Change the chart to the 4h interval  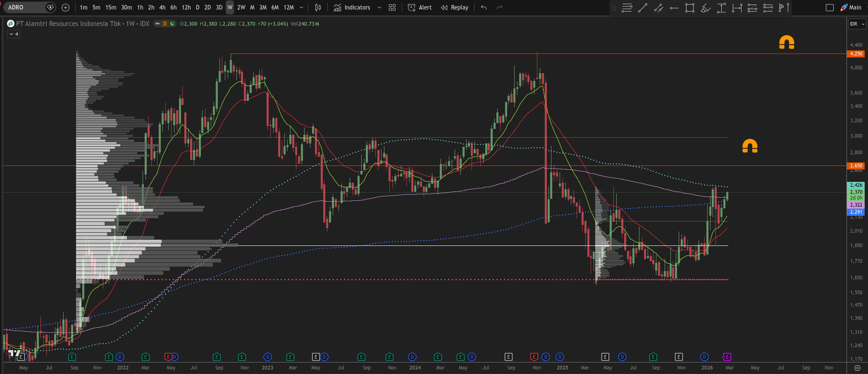pyautogui.click(x=162, y=7)
